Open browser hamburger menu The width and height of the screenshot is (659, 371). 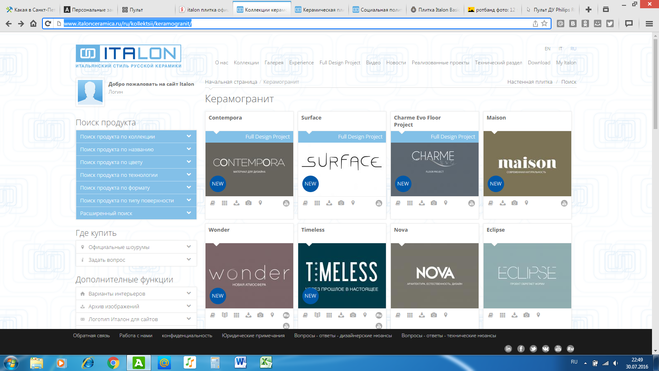click(x=649, y=24)
